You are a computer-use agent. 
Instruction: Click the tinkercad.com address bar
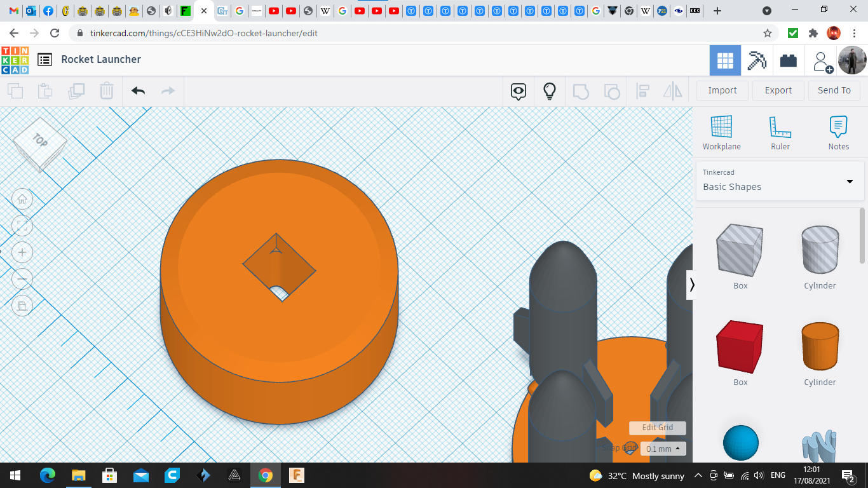pos(419,33)
